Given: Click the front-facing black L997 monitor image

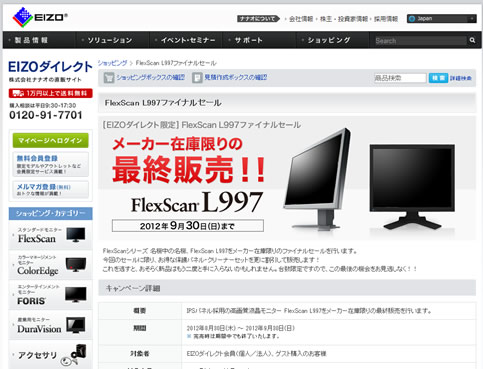Looking at the screenshot, I should point(412,187).
